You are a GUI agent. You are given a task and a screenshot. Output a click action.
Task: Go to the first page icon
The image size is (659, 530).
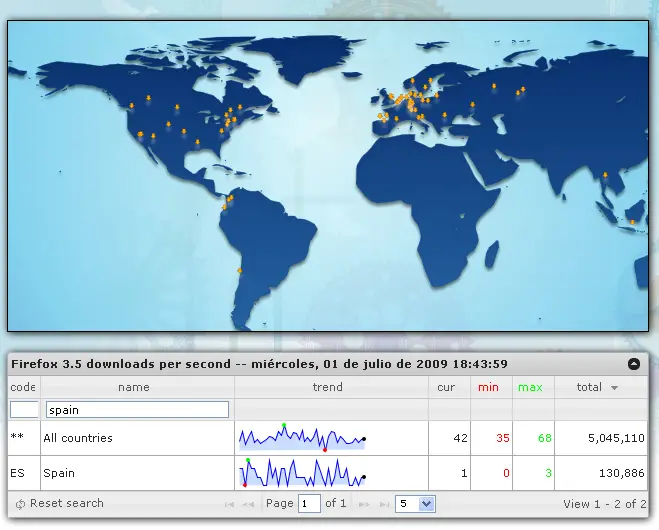(x=229, y=504)
